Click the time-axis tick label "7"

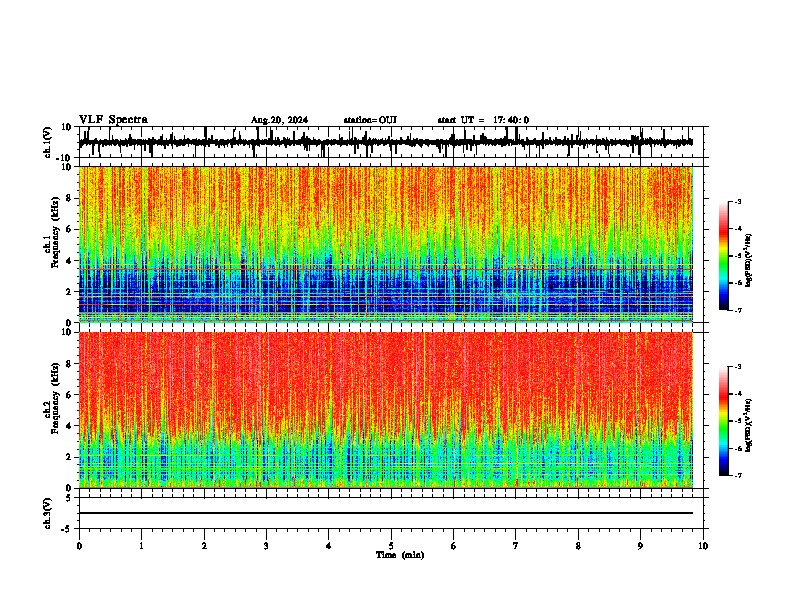(x=516, y=546)
